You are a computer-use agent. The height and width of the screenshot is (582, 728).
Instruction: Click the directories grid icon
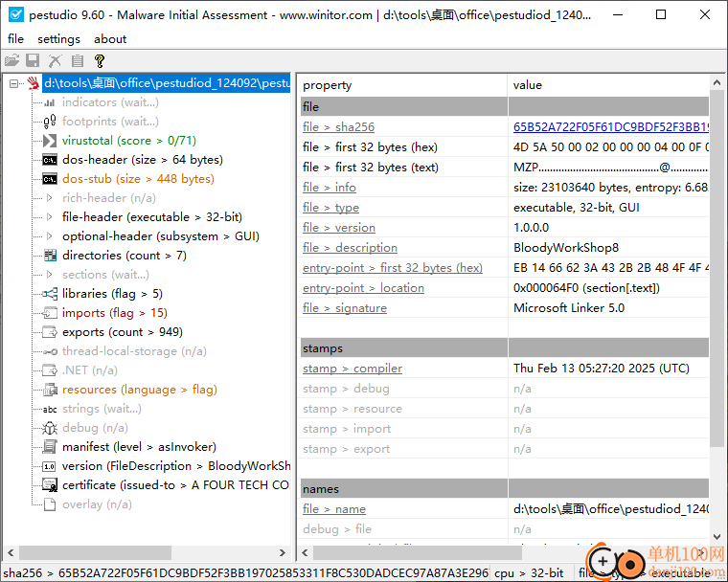click(x=50, y=256)
